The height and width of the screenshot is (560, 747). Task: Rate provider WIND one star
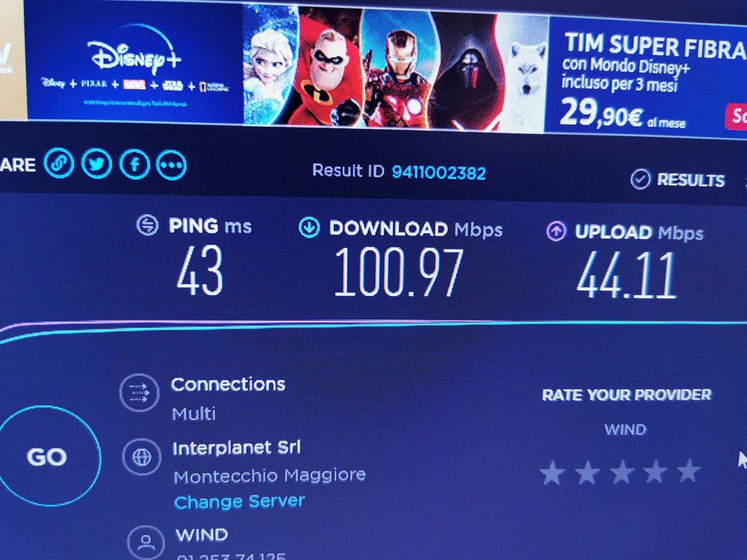pos(552,472)
